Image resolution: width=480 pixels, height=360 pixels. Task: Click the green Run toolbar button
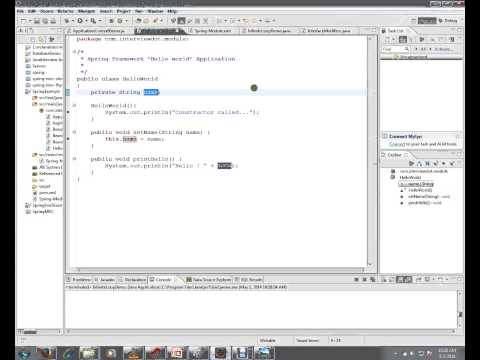80,21
